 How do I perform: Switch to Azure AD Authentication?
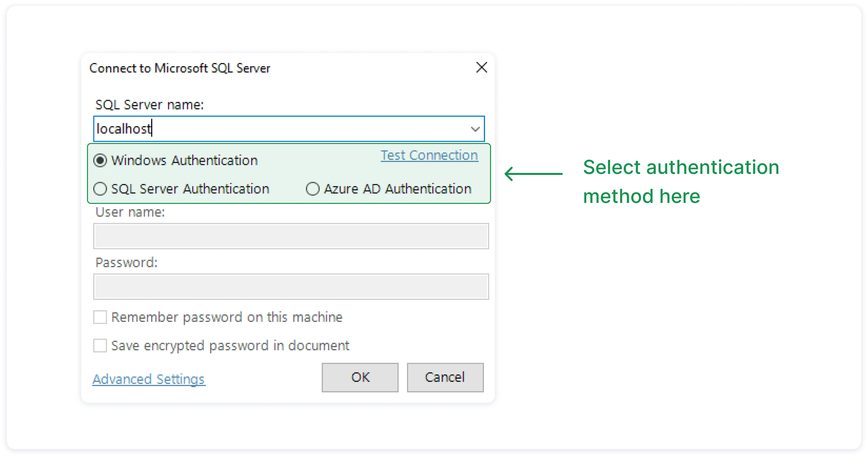click(x=312, y=189)
